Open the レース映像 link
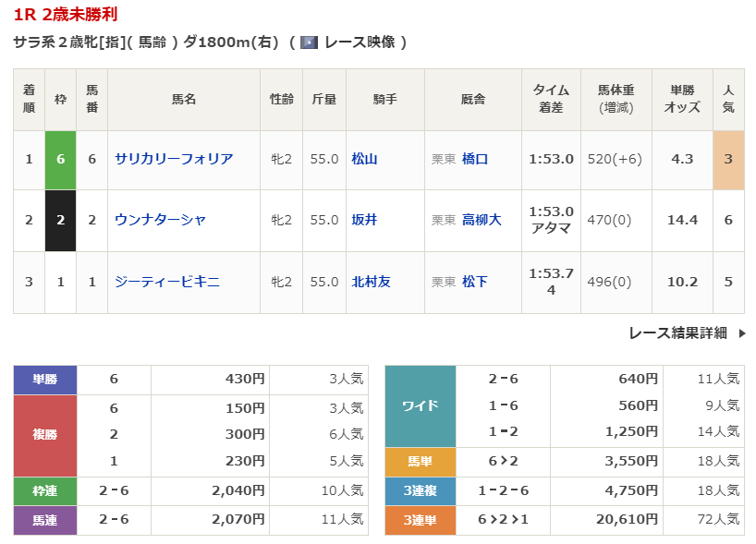Image resolution: width=756 pixels, height=544 pixels. tap(360, 42)
